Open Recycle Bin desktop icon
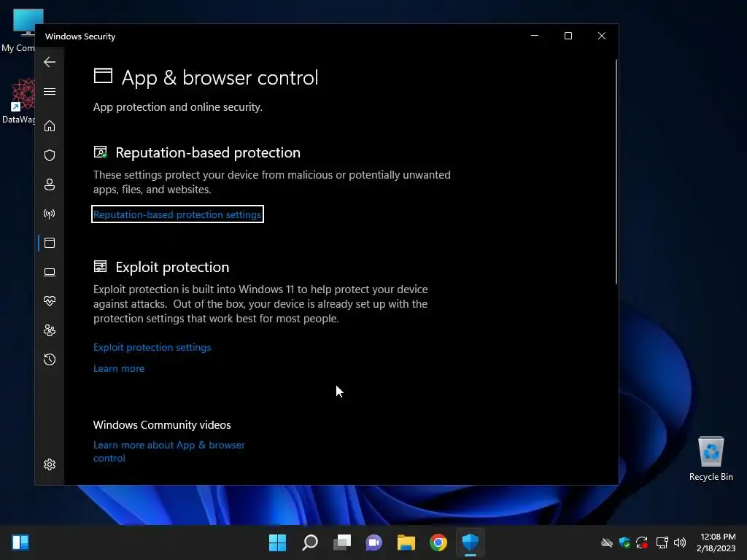 click(x=711, y=459)
